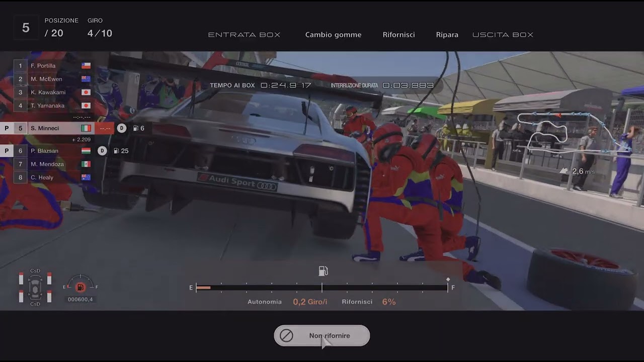Click INTERRUZIONE DURATA timer value
The width and height of the screenshot is (644, 362).
[x=408, y=85]
